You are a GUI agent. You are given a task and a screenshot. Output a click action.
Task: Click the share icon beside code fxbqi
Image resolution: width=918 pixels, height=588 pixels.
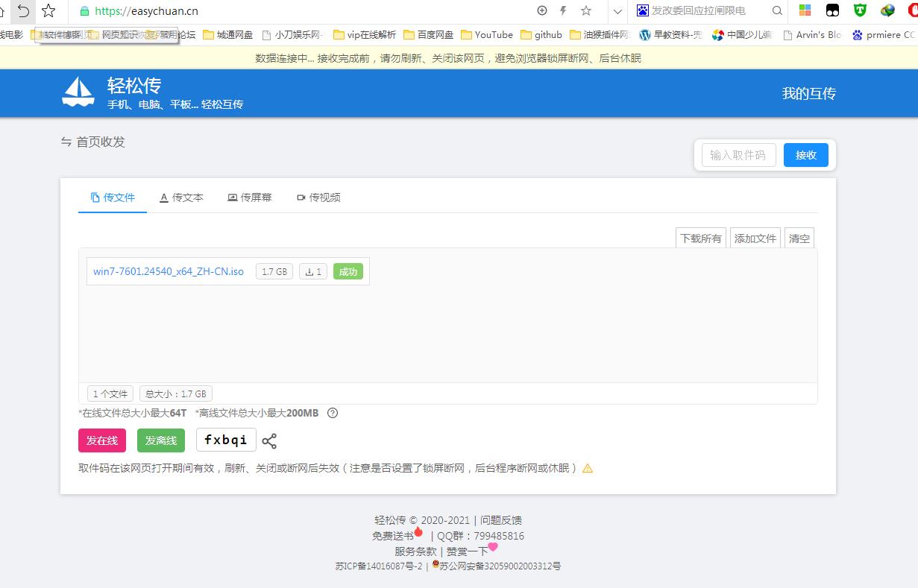pyautogui.click(x=269, y=440)
